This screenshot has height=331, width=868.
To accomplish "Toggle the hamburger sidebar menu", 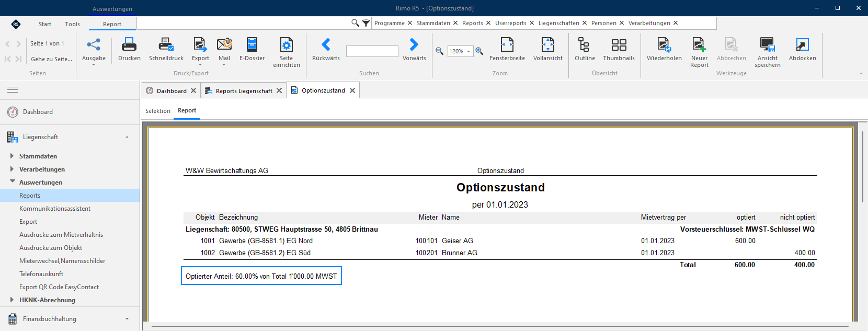I will [x=13, y=90].
